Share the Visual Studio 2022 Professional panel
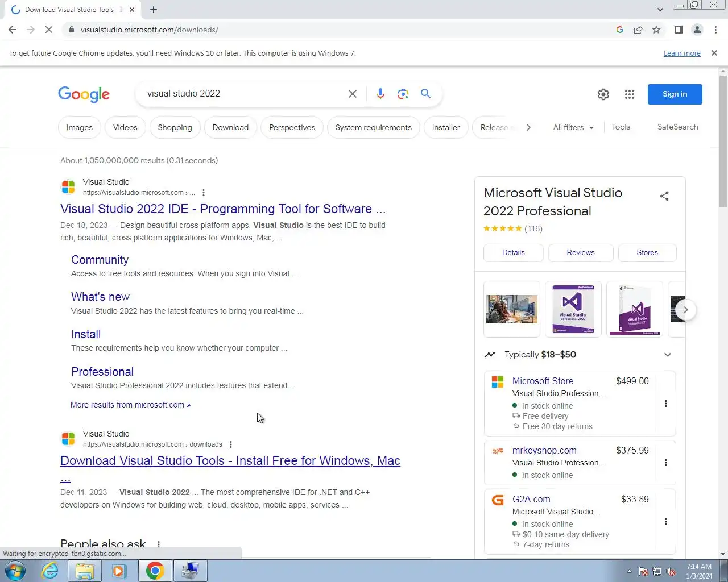 (x=664, y=196)
